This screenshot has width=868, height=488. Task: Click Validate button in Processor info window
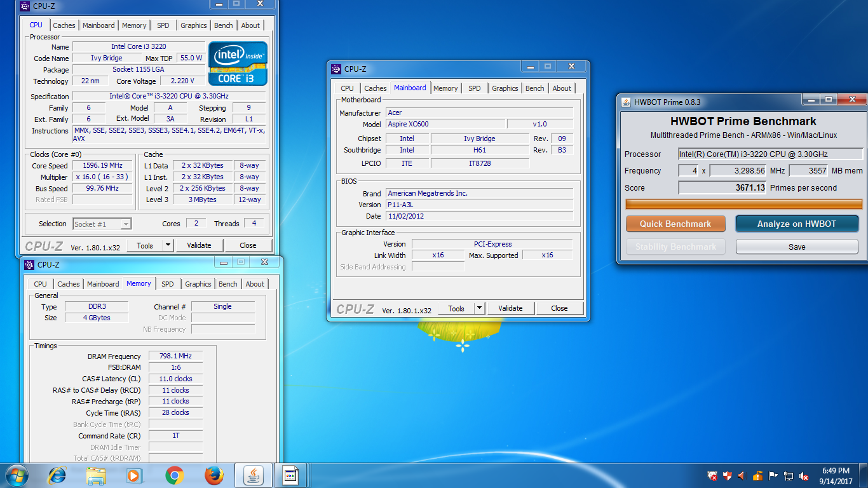(199, 245)
